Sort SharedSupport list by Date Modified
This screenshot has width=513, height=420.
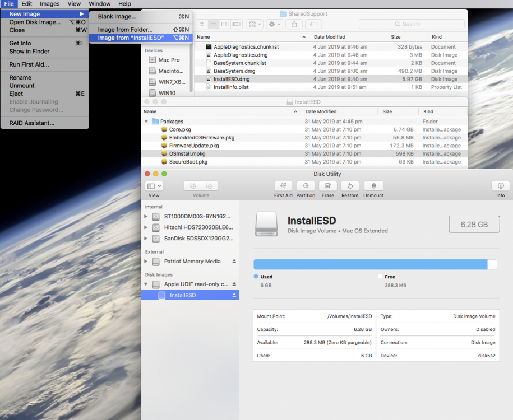348,37
